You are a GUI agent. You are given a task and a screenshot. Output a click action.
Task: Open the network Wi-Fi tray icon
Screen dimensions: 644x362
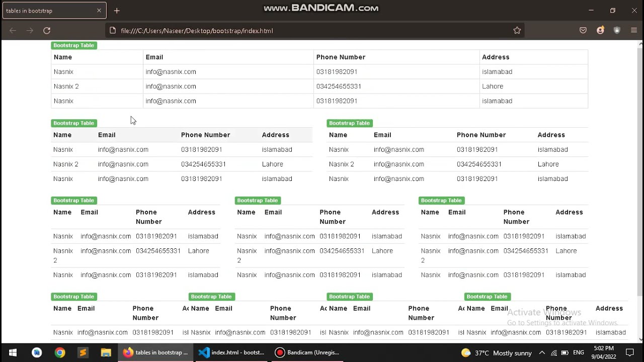click(553, 353)
